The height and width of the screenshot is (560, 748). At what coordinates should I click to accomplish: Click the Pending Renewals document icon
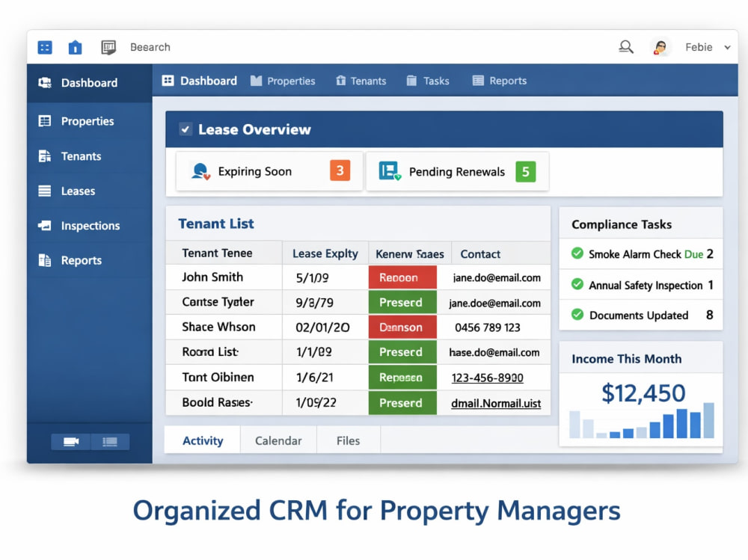coord(390,171)
